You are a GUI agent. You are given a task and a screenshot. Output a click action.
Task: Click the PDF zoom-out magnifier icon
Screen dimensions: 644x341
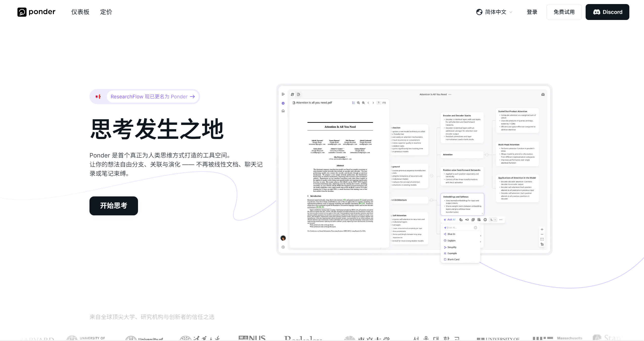(x=358, y=103)
